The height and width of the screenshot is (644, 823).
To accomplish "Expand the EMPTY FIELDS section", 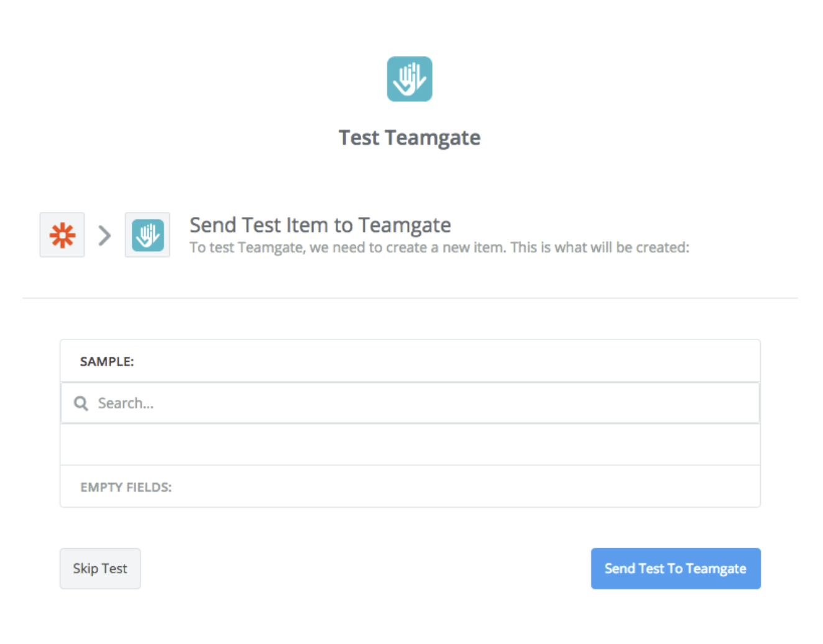I will click(410, 487).
